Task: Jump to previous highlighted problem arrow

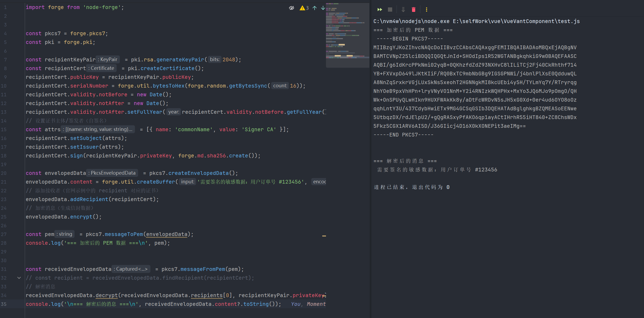Action: tap(315, 8)
